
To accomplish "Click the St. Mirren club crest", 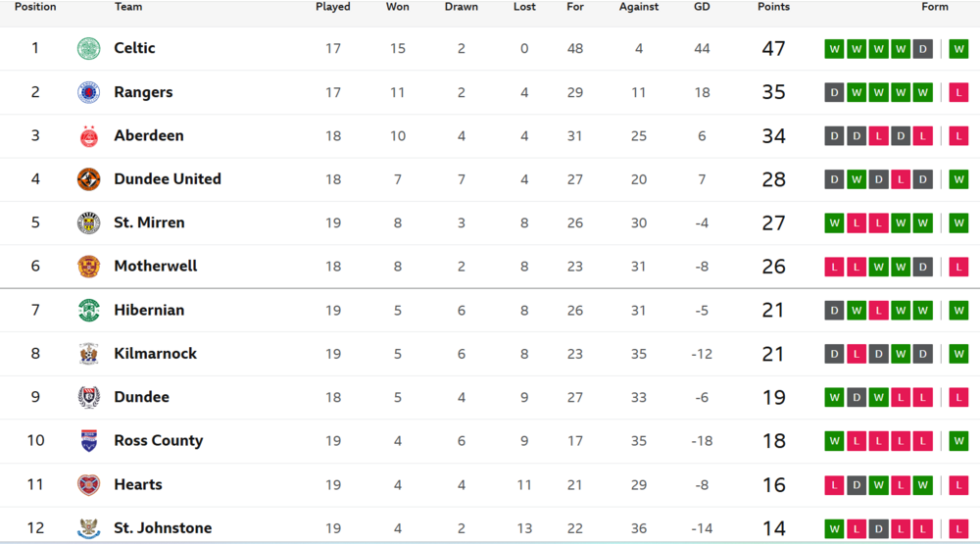I will click(89, 223).
